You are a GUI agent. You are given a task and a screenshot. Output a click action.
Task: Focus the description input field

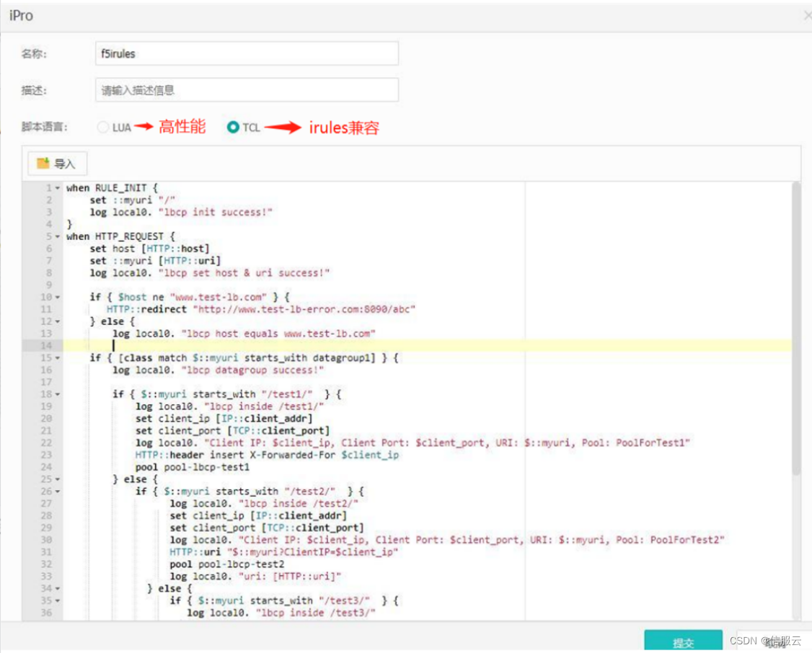[x=247, y=90]
